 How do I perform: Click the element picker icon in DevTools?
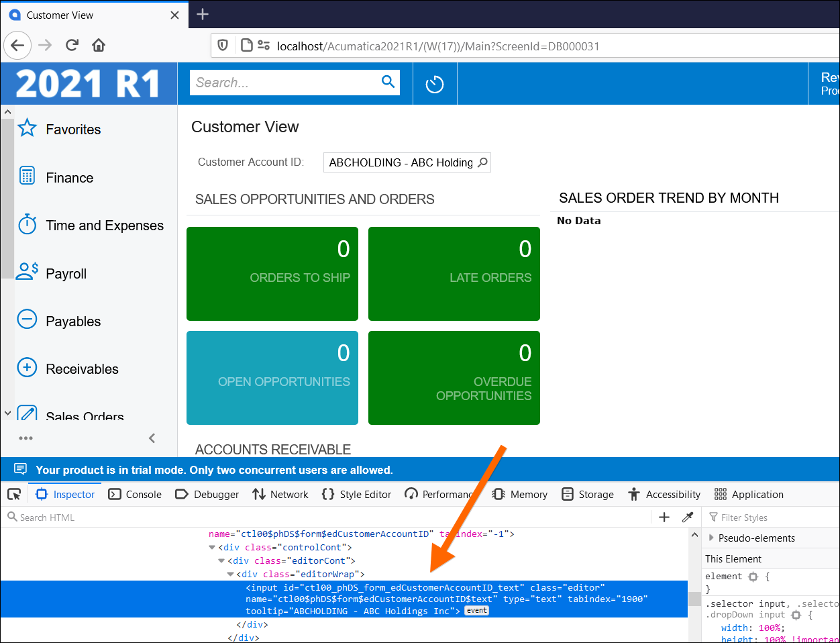(13, 495)
